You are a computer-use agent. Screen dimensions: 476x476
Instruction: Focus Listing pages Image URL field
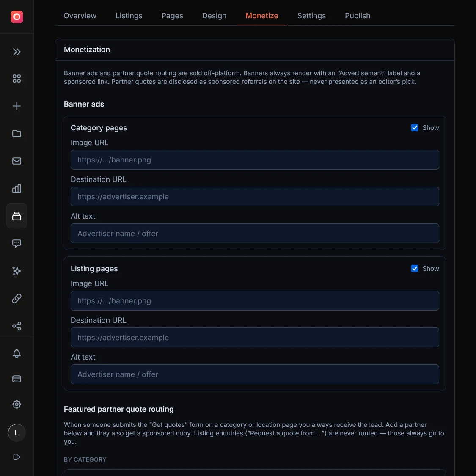[255, 301]
